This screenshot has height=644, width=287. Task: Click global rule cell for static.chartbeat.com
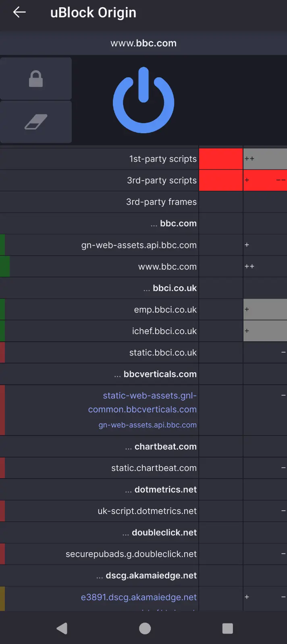pyautogui.click(x=221, y=468)
